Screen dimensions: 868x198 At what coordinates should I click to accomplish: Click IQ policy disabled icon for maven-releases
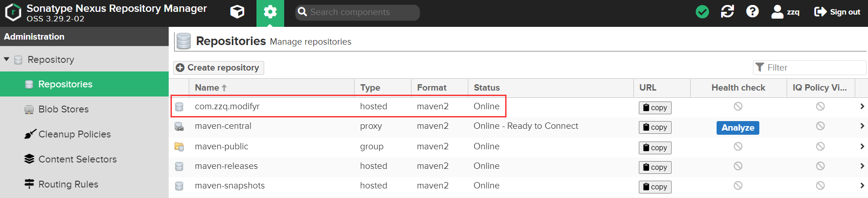[x=820, y=166]
